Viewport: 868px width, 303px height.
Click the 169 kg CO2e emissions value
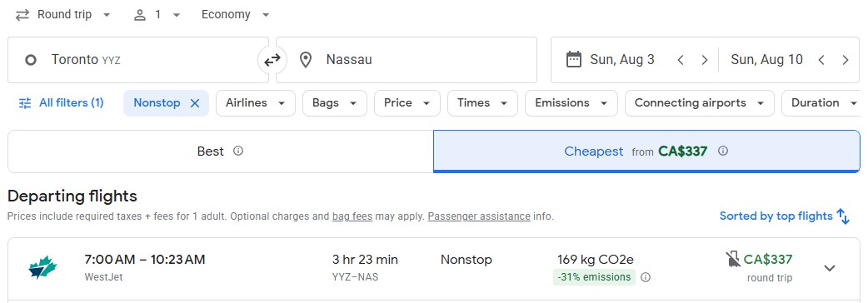click(595, 260)
